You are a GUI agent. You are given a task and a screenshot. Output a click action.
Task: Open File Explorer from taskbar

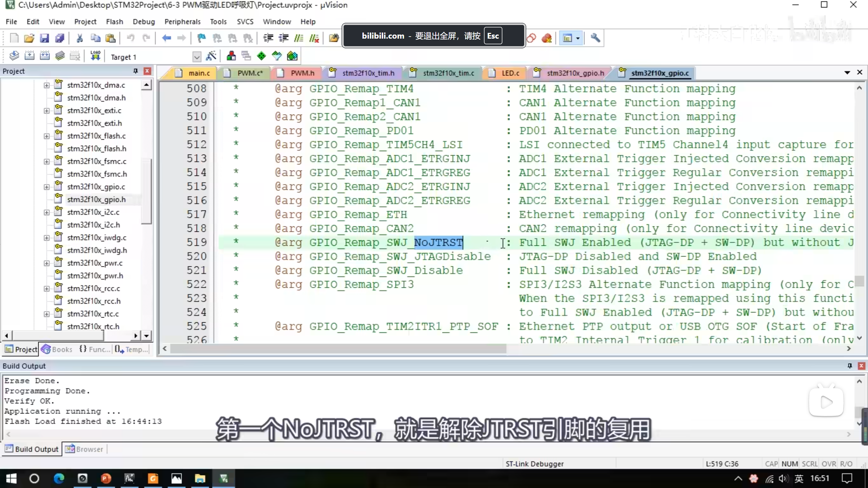pyautogui.click(x=200, y=479)
